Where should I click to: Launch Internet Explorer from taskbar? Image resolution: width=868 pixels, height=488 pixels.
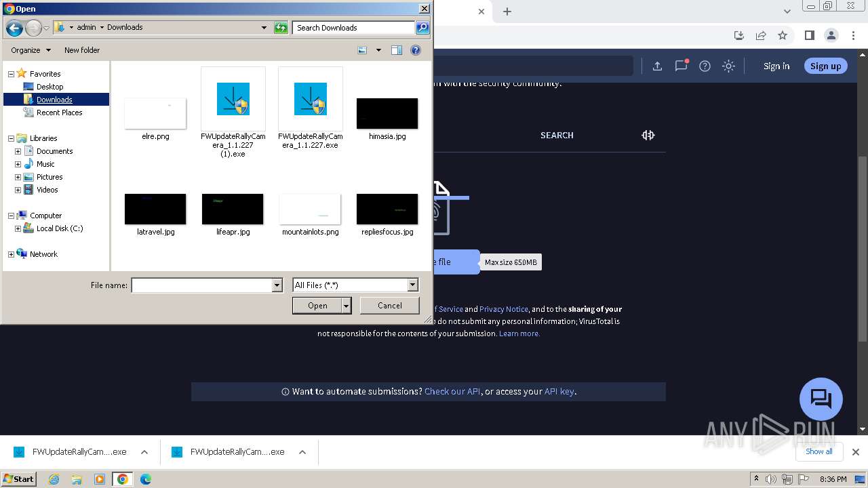click(x=54, y=479)
